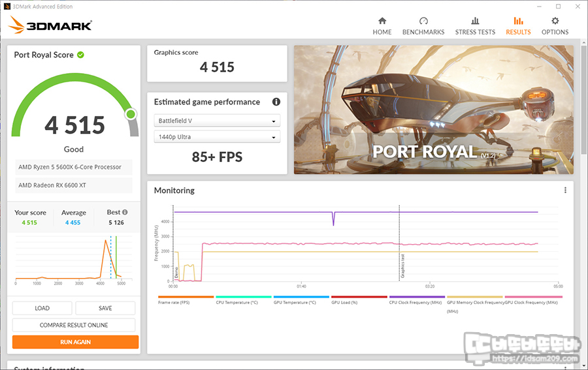Toggle CPU Temperature legend swatch
The image size is (588, 370).
(x=244, y=297)
